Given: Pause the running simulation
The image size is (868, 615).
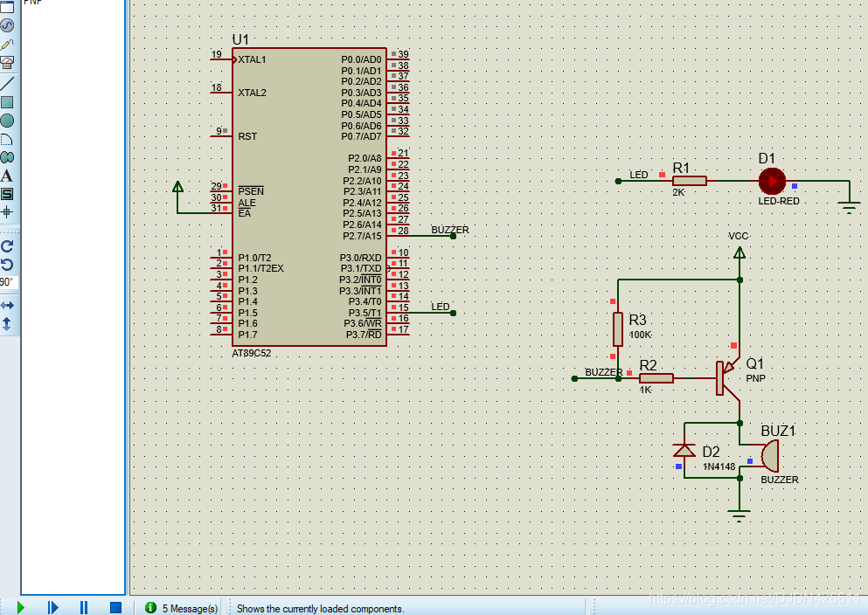Looking at the screenshot, I should (84, 607).
